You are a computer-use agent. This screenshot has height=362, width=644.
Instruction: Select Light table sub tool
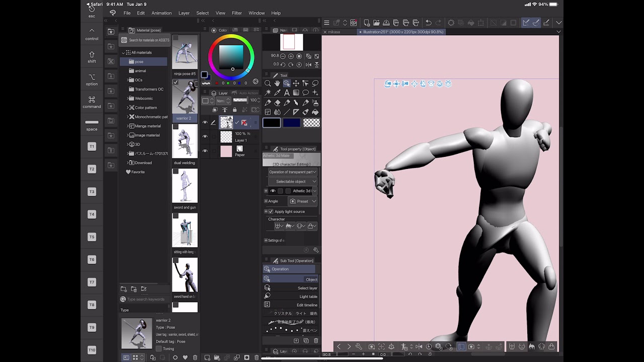pyautogui.click(x=291, y=297)
